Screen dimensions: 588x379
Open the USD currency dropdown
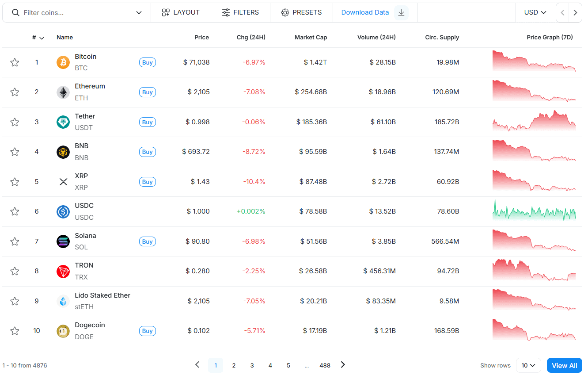(x=535, y=12)
